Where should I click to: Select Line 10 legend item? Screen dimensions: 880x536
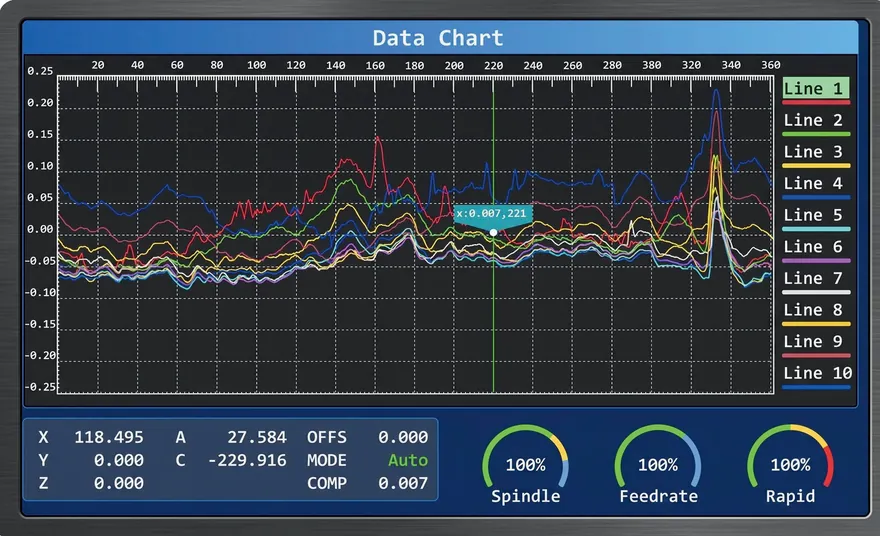817,376
